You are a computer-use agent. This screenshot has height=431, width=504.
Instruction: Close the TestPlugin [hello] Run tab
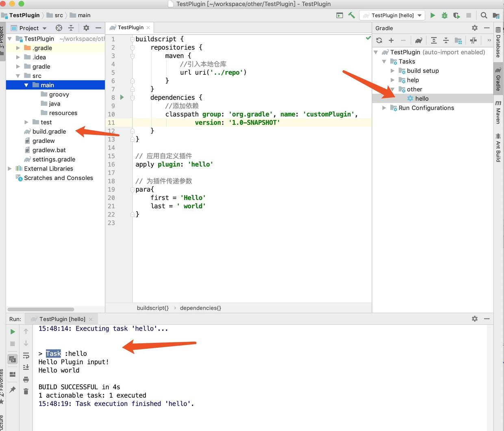91,319
